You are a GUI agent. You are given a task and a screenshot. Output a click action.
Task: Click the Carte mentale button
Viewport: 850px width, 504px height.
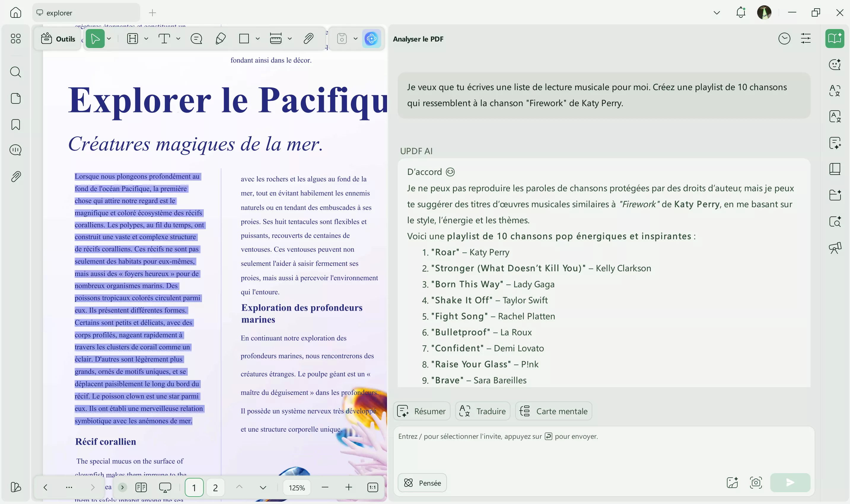554,411
